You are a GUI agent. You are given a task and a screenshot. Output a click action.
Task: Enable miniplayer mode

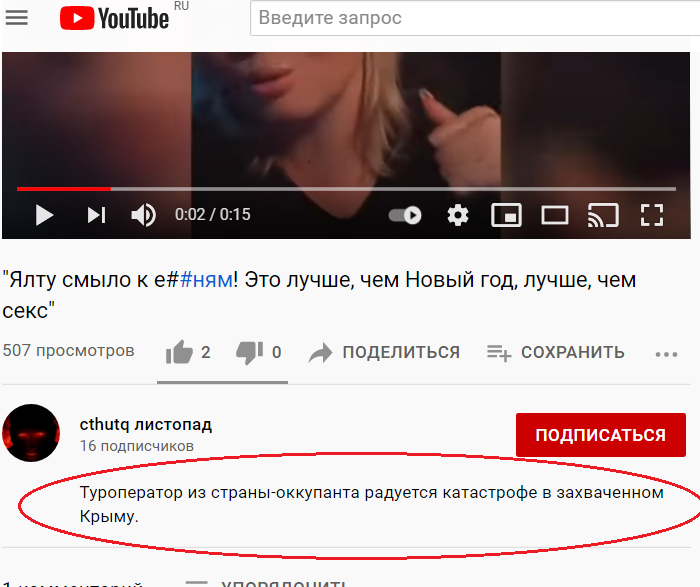(506, 215)
